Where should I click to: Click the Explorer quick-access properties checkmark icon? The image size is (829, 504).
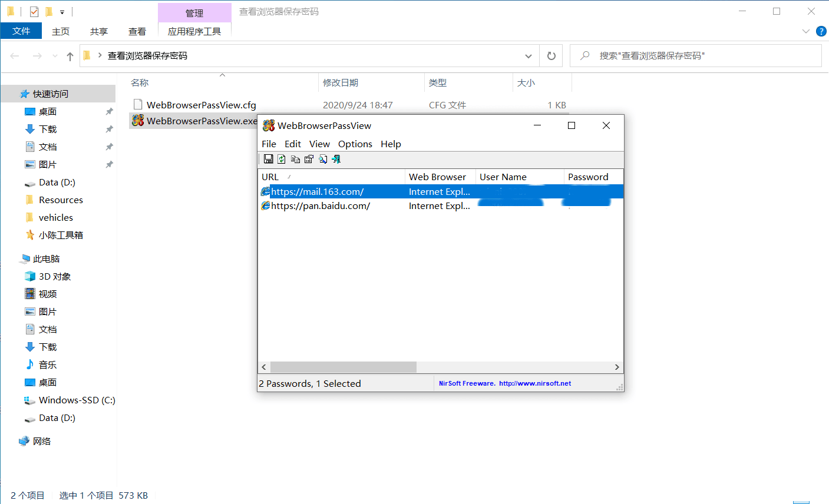(x=34, y=11)
